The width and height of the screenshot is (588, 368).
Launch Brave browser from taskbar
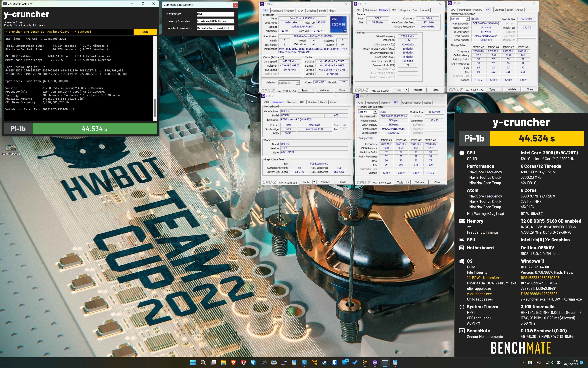point(234,362)
